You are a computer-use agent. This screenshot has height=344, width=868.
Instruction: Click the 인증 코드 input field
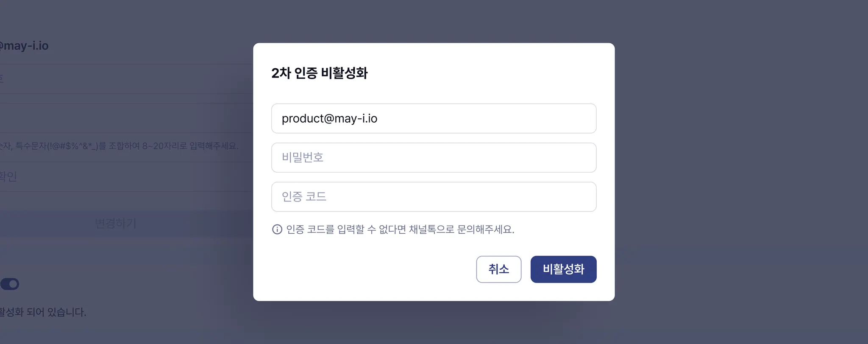434,197
